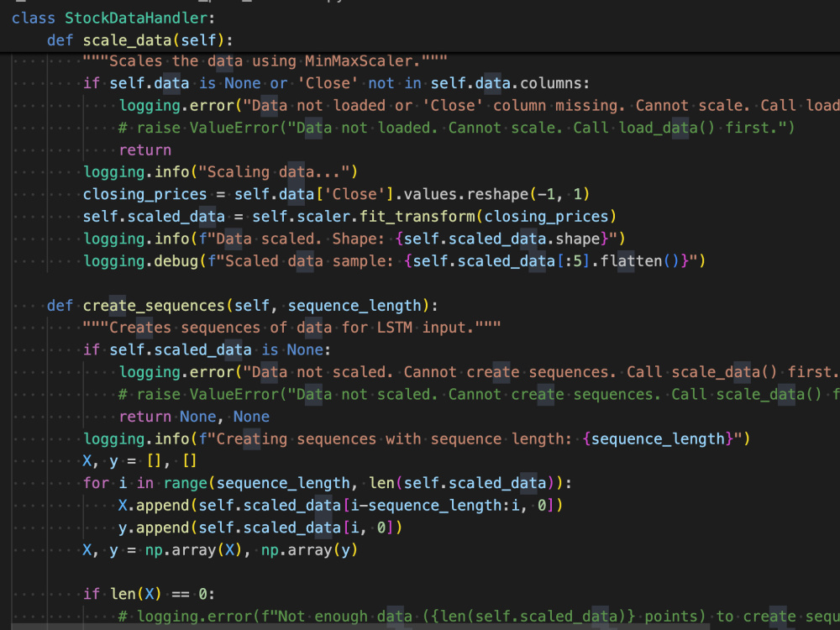Click the line logging.info("Scaling data...")
The image size is (840, 630).
pyautogui.click(x=220, y=172)
